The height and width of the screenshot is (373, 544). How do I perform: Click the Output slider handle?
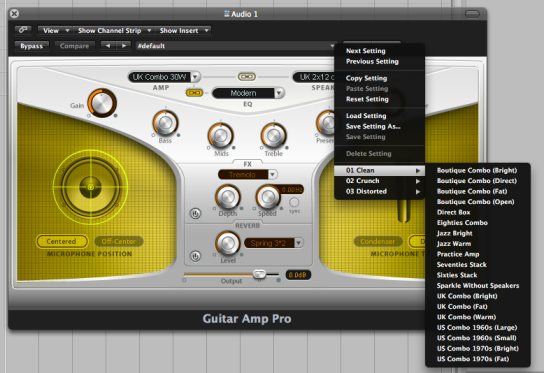click(259, 274)
